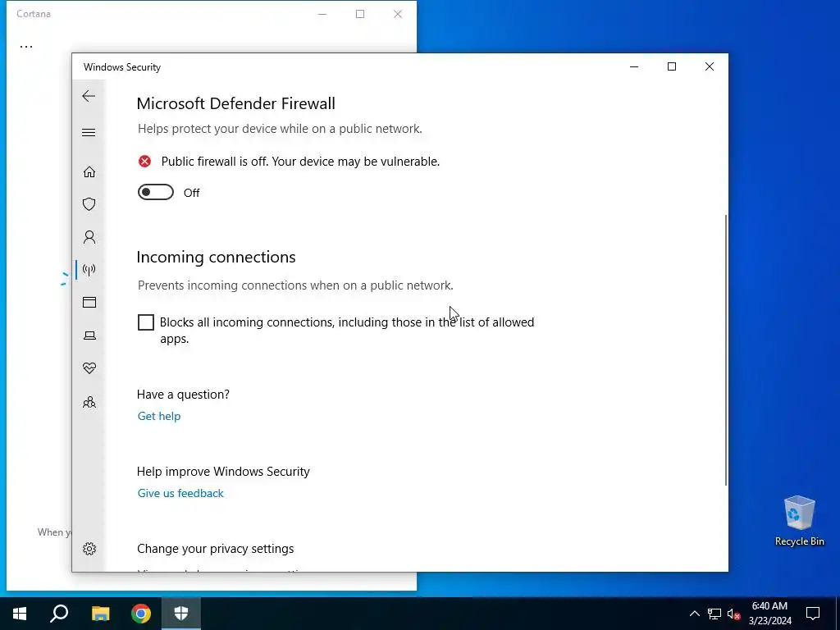
Task: Turn on the Microsoft Defender Firewall toggle
Action: click(x=156, y=192)
